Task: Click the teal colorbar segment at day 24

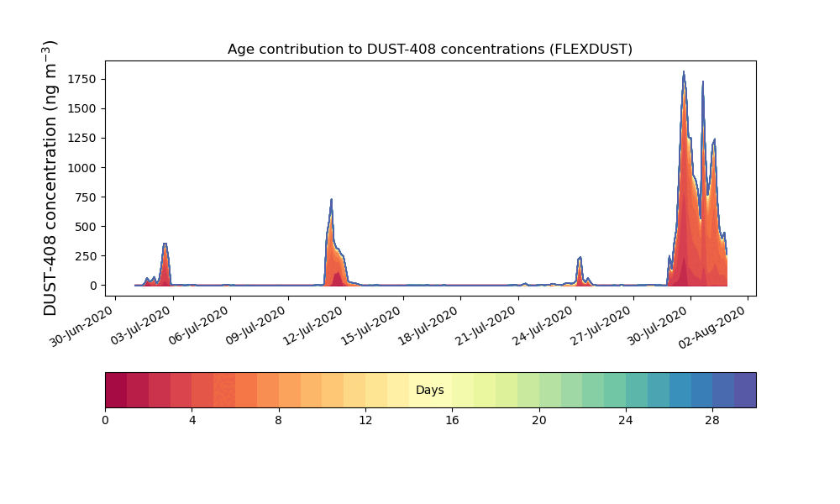Action: pyautogui.click(x=637, y=390)
